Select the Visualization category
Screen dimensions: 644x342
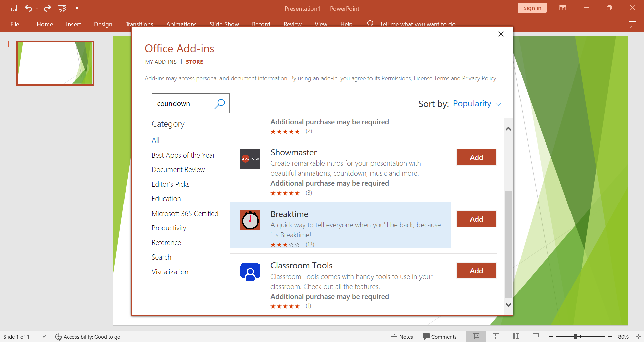pyautogui.click(x=170, y=272)
